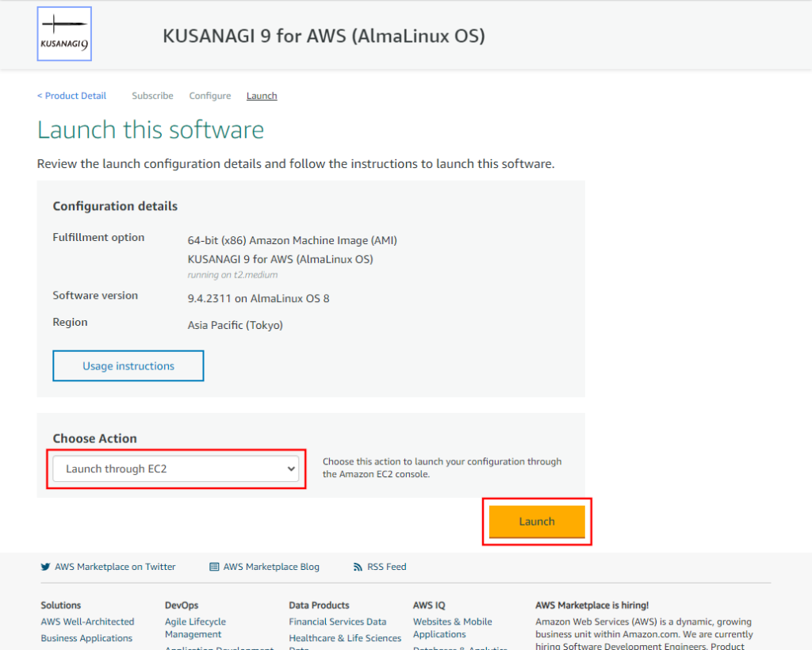Open AWS Marketplace Blog link

click(271, 567)
